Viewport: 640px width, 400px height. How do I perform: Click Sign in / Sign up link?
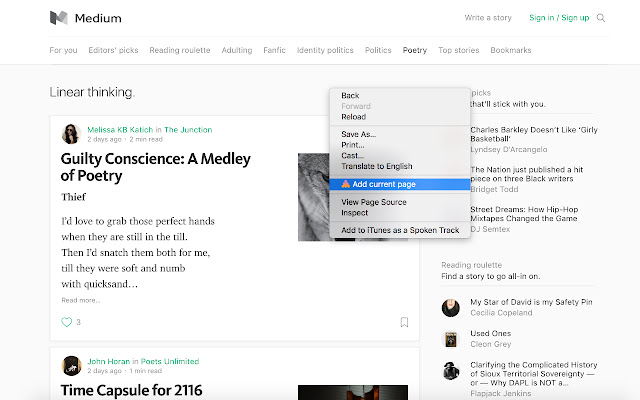(x=559, y=18)
